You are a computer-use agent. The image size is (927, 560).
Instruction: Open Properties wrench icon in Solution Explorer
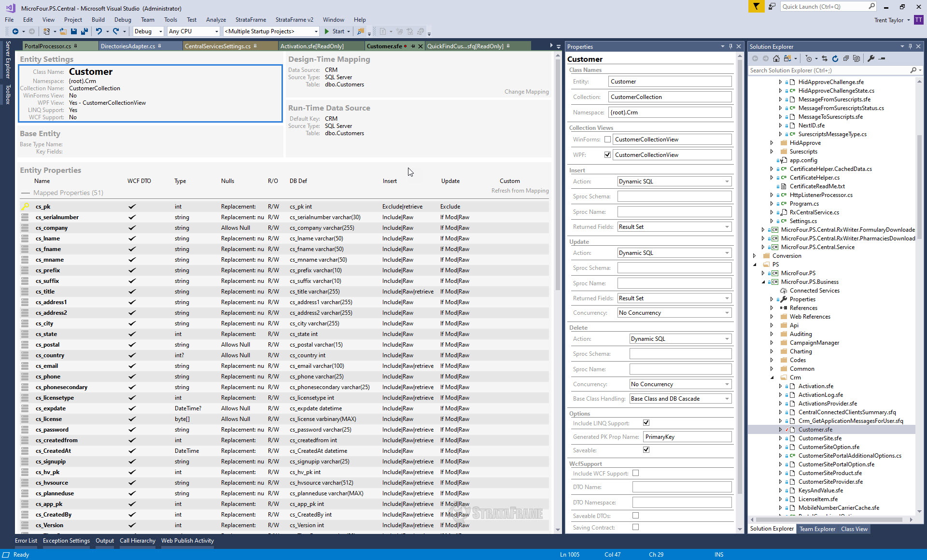871,58
